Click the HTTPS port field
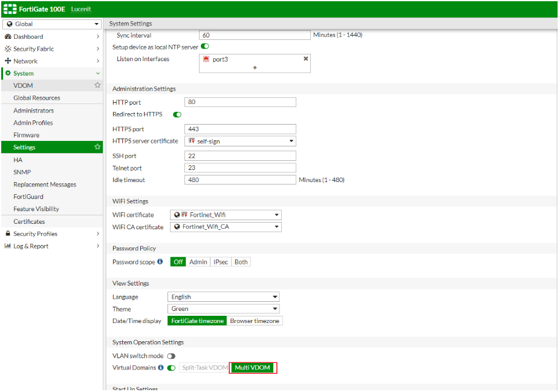 click(240, 129)
